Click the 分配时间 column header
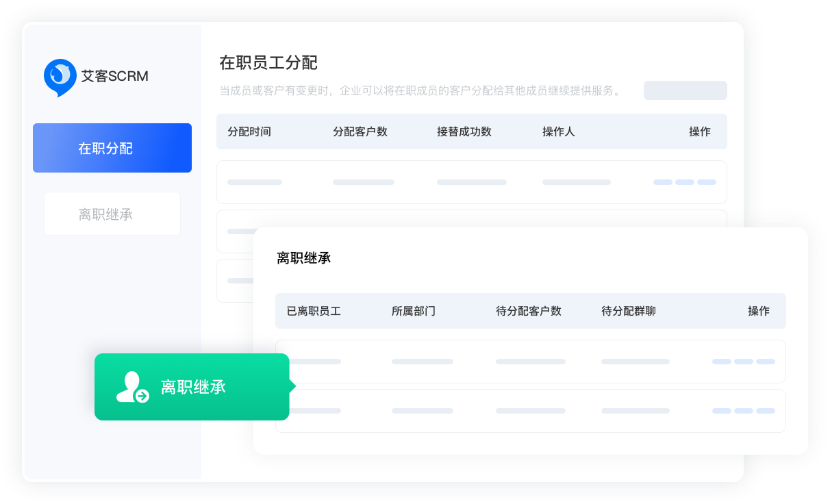830x504 pixels. pyautogui.click(x=249, y=131)
